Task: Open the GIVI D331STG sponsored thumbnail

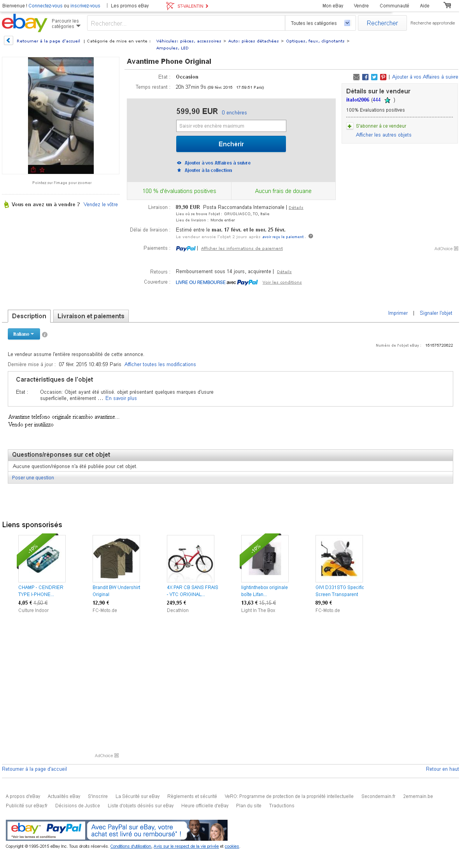Action: coord(339,559)
